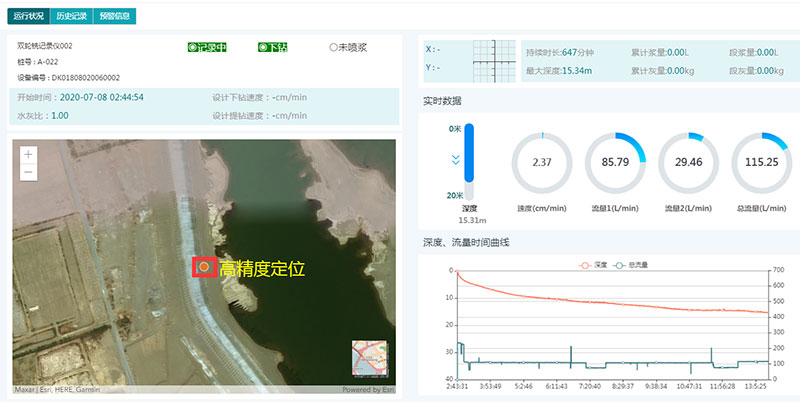Click the 段灰量 0.00kg value
800x402 pixels.
pos(770,71)
